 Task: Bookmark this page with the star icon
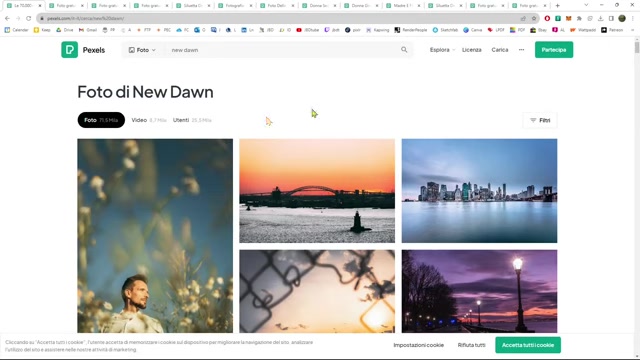coord(534,18)
